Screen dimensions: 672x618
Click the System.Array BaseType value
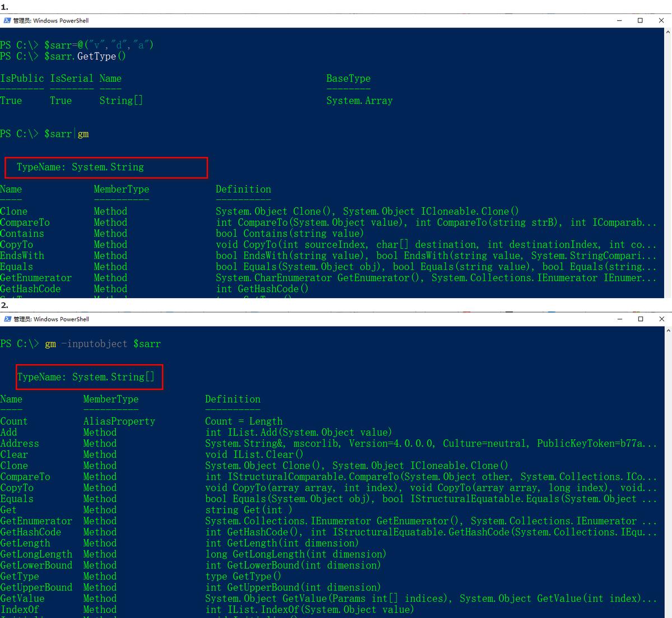[x=360, y=101]
